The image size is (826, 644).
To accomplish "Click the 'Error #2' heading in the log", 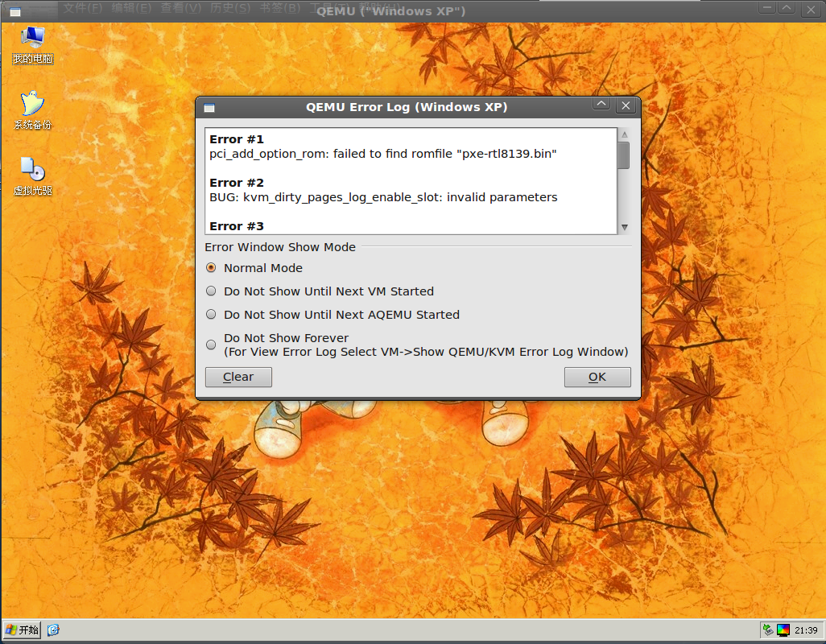I will tap(237, 183).
